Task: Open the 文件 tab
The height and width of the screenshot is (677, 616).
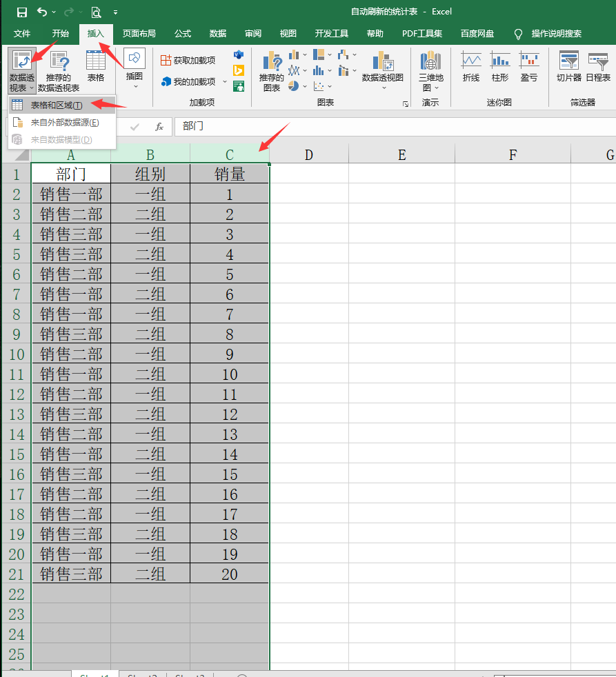Action: [x=21, y=34]
